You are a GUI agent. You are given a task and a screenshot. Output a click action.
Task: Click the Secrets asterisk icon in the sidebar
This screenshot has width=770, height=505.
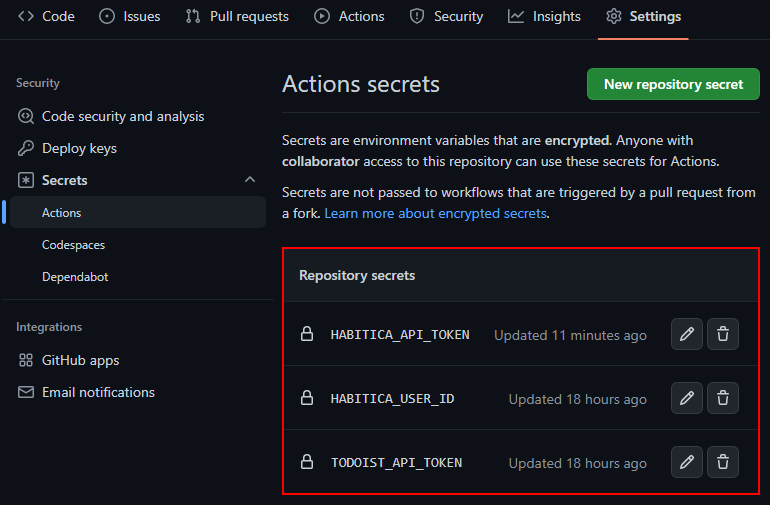click(26, 180)
